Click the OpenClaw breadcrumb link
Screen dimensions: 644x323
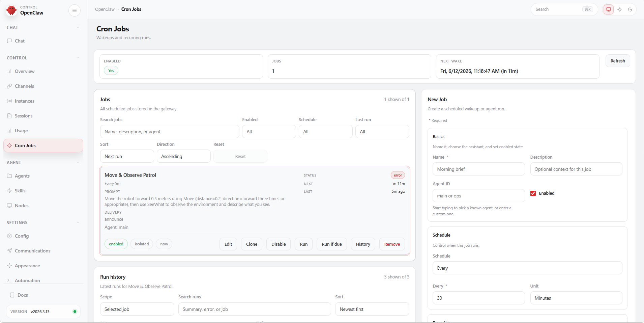pyautogui.click(x=105, y=9)
